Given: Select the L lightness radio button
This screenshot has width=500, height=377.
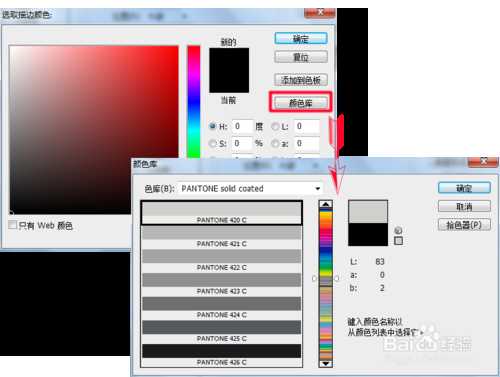Looking at the screenshot, I should click(275, 126).
